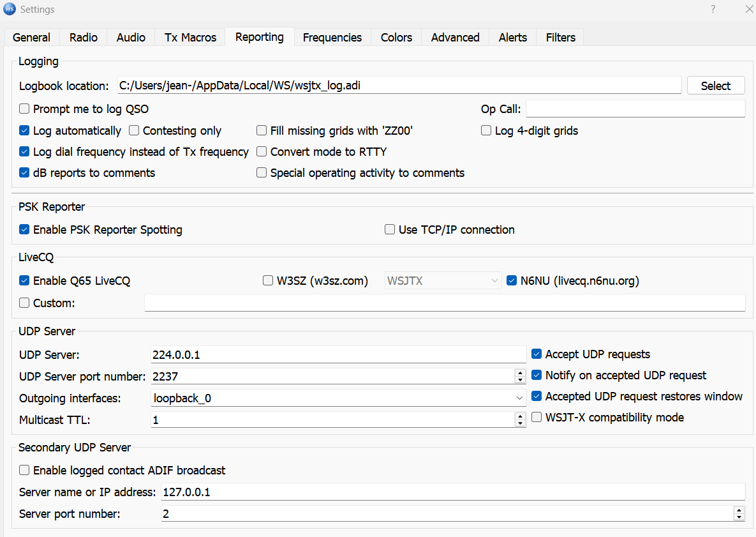Click the help question mark icon
This screenshot has width=756, height=537.
click(x=713, y=9)
